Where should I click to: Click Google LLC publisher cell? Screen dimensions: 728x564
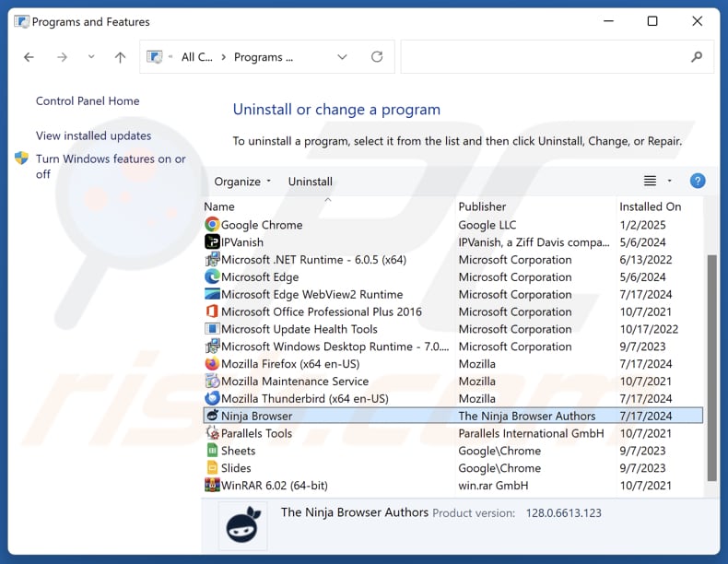click(x=487, y=225)
